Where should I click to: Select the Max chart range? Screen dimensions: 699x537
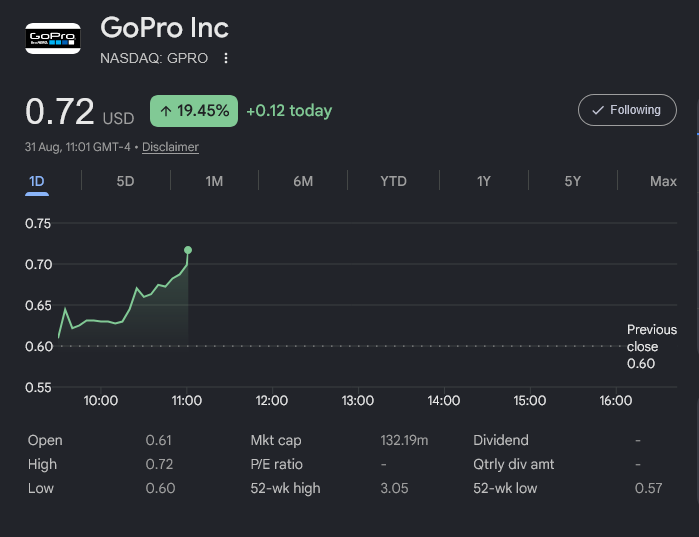pyautogui.click(x=663, y=181)
